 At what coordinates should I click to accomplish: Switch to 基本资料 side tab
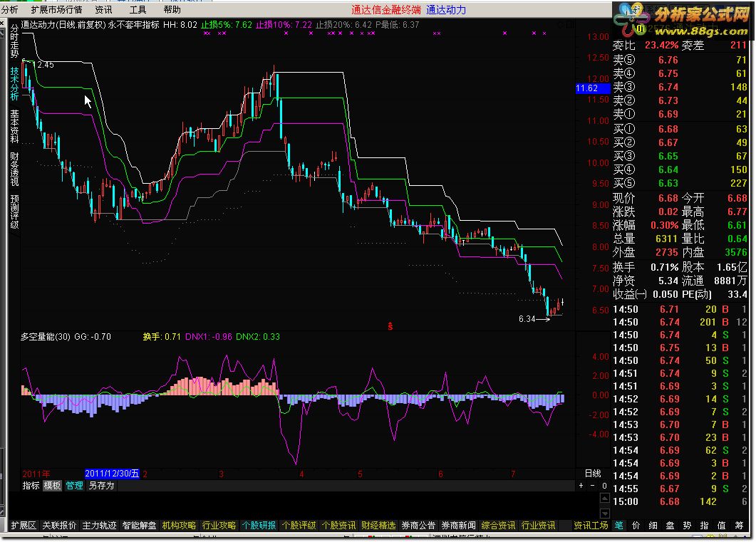point(14,126)
